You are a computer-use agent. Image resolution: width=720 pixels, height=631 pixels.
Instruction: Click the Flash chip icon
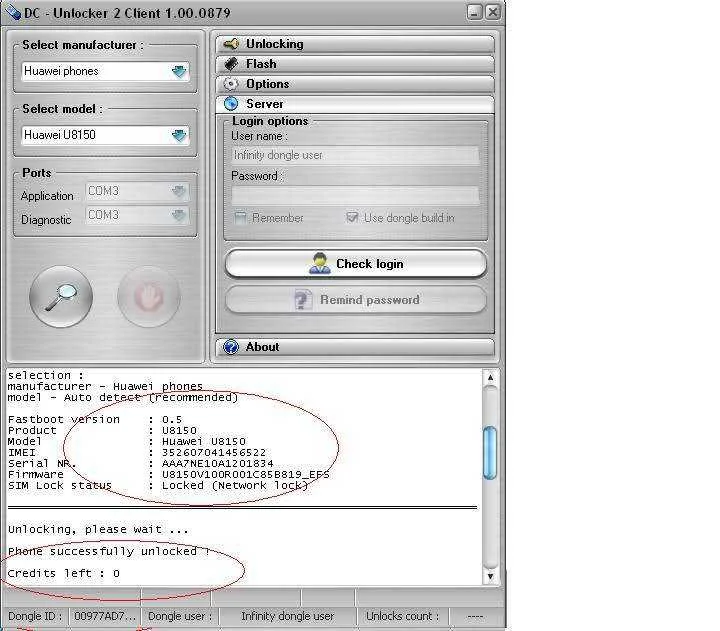[x=231, y=64]
